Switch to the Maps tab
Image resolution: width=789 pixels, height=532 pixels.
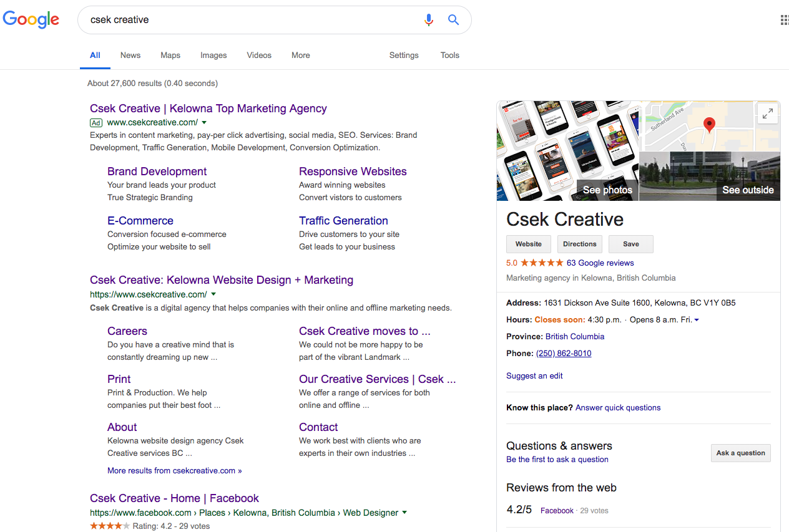pos(170,56)
